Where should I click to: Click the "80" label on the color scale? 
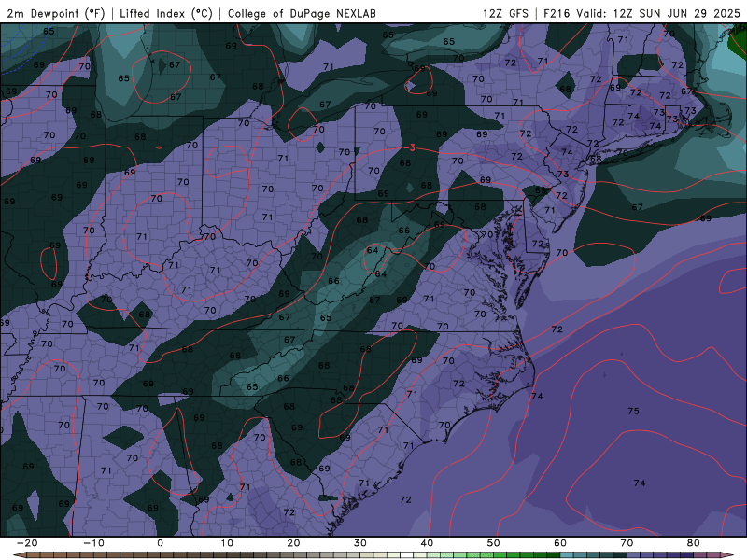click(x=694, y=543)
